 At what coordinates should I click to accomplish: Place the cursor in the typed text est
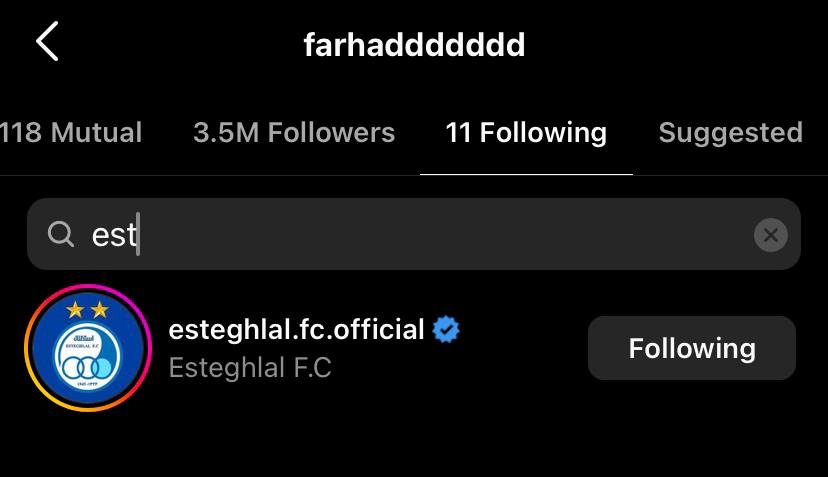pos(114,235)
